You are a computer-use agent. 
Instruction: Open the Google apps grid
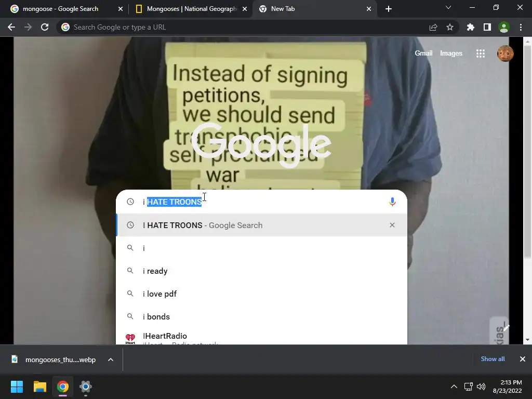(481, 54)
